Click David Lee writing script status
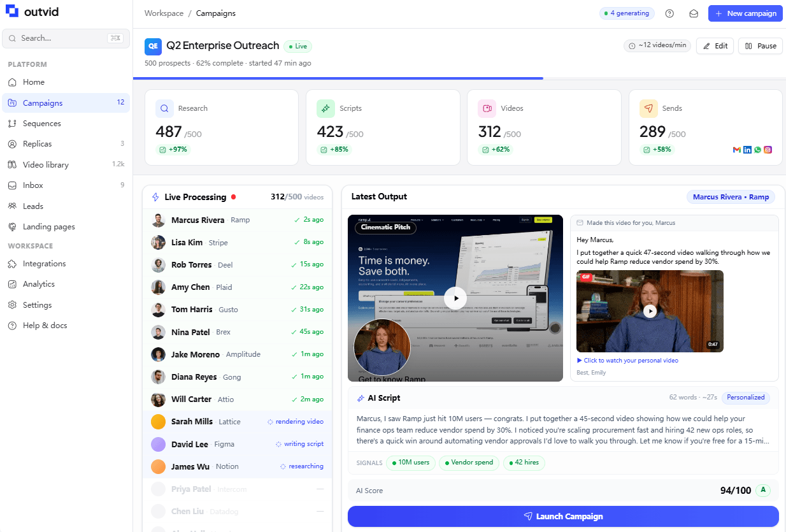 (299, 444)
